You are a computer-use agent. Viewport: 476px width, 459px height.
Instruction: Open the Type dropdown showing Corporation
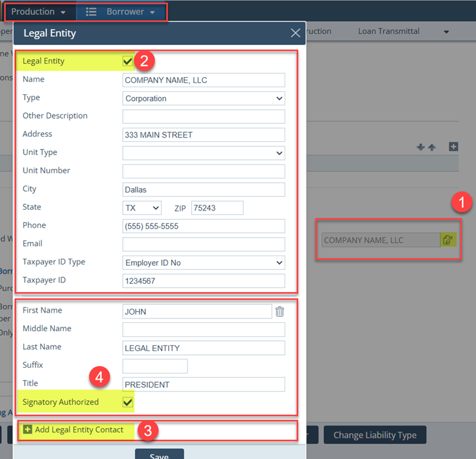point(204,98)
